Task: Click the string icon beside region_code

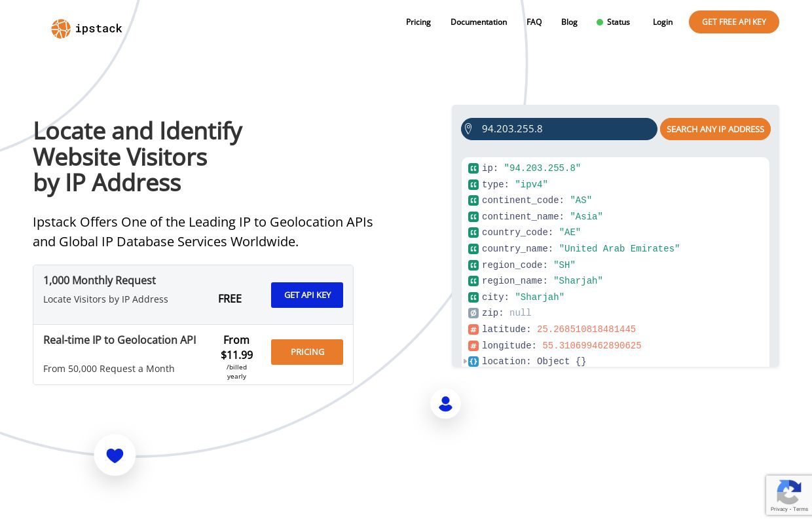Action: coord(473,265)
